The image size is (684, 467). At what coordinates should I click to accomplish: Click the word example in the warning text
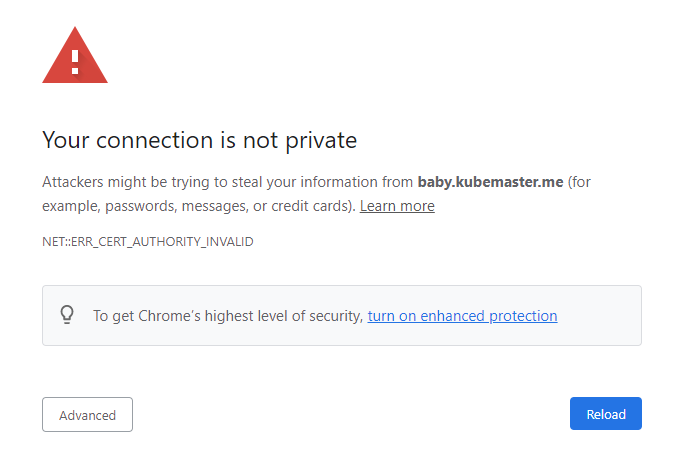click(x=70, y=206)
